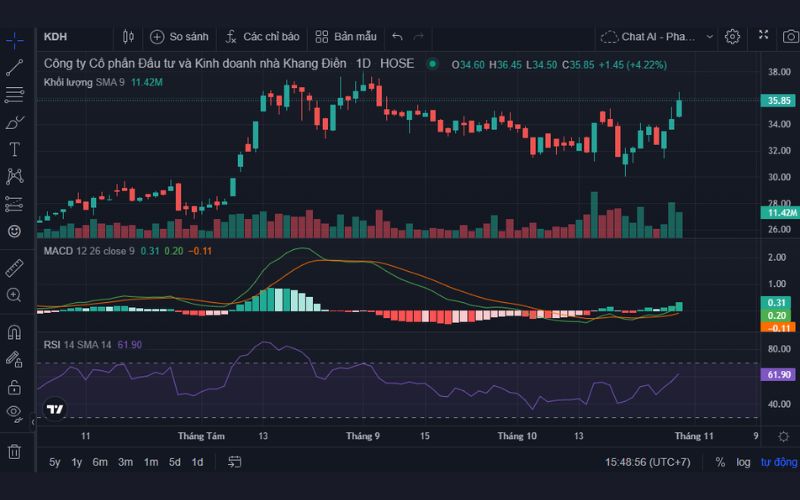
Task: Take a chart snapshot with camera icon
Action: [x=790, y=36]
